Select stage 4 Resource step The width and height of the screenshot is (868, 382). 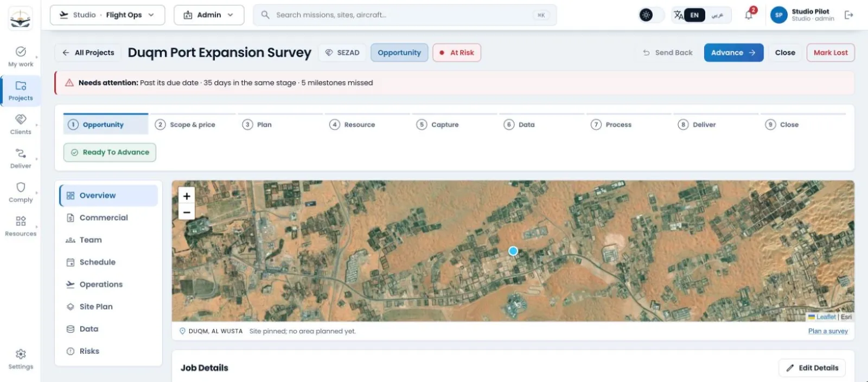(367, 124)
